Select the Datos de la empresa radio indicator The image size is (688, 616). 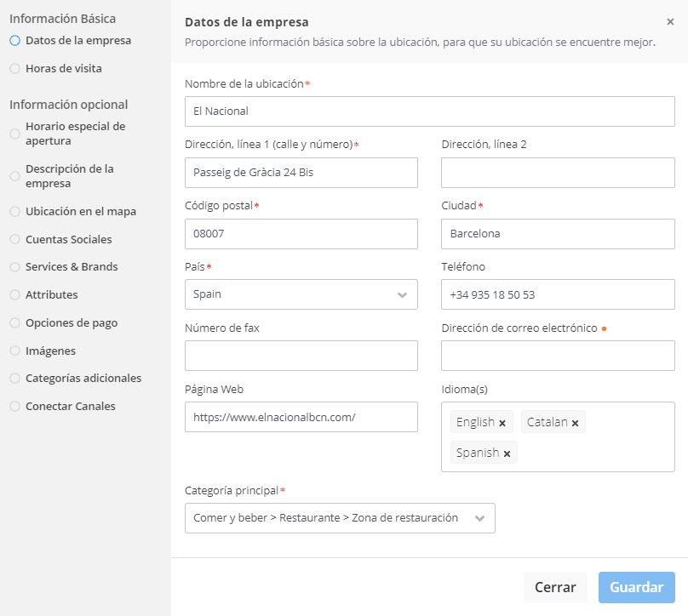14,40
